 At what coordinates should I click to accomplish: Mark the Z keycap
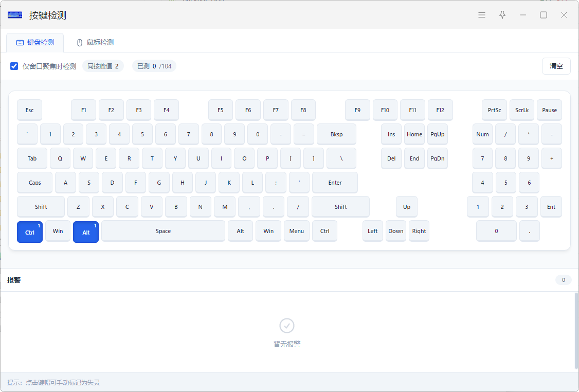78,207
